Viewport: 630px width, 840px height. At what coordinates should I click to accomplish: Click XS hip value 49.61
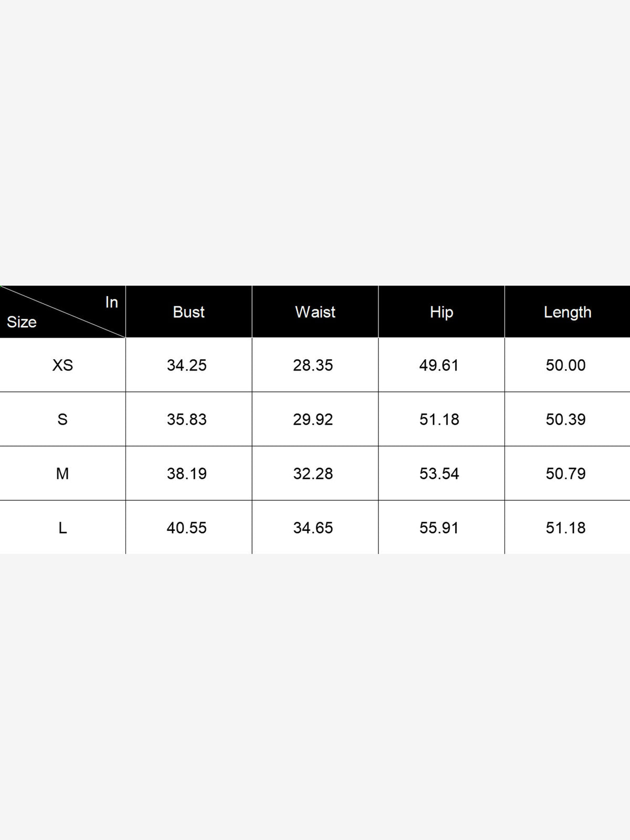(439, 365)
